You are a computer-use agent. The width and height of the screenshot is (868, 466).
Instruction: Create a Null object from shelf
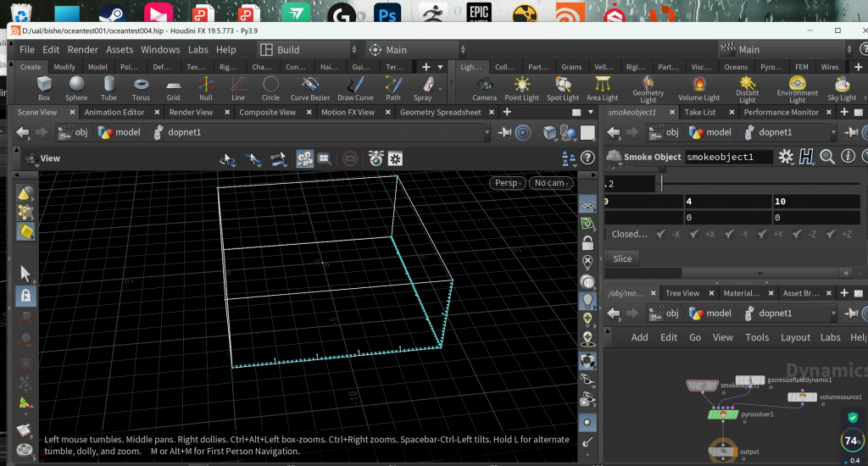coord(205,89)
